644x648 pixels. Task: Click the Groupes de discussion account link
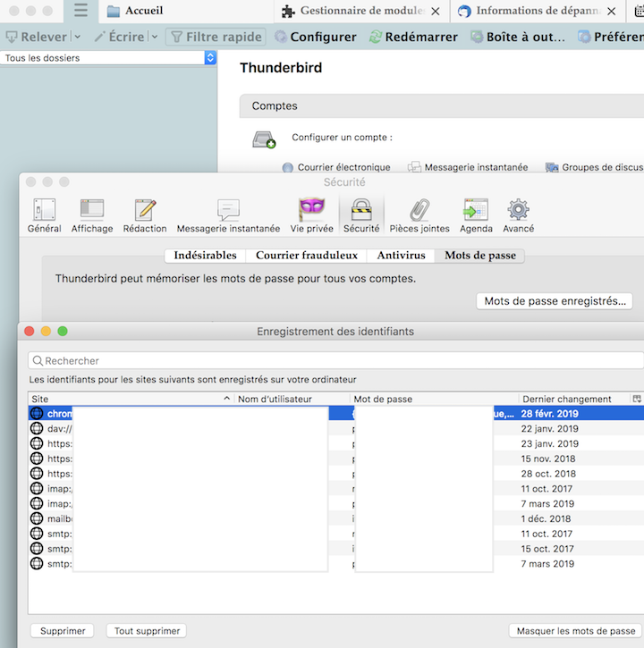[x=595, y=167]
